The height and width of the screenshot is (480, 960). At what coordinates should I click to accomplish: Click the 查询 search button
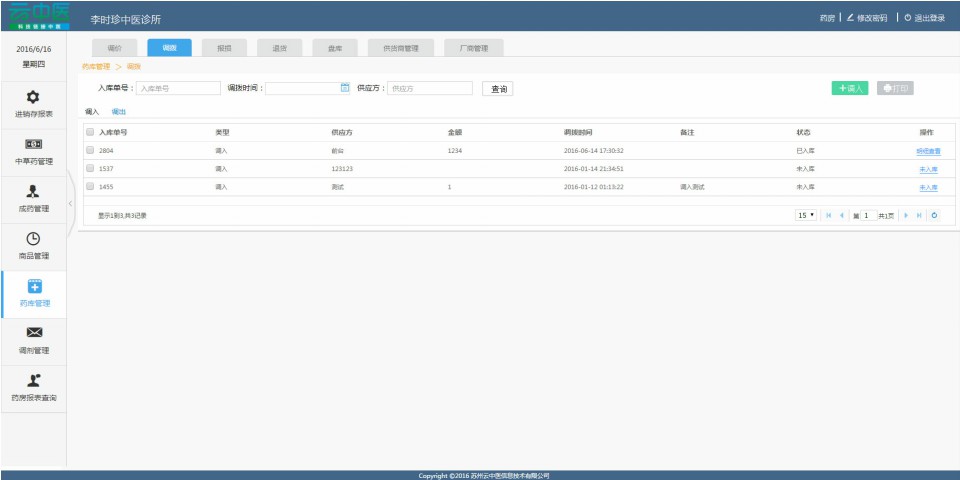point(498,89)
